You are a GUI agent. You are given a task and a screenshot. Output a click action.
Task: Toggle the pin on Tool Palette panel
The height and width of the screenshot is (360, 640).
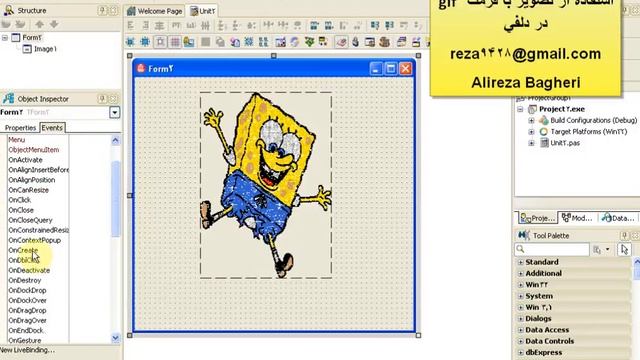pyautogui.click(x=624, y=235)
